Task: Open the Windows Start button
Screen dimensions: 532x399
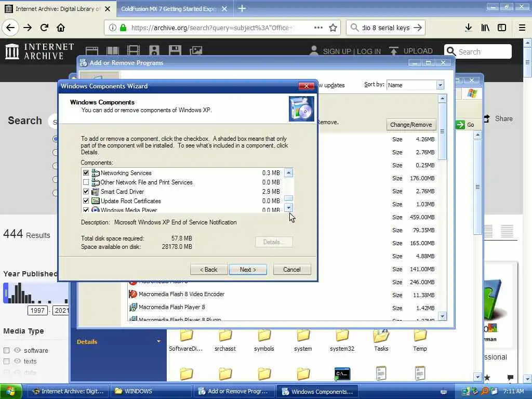Action: 11,391
